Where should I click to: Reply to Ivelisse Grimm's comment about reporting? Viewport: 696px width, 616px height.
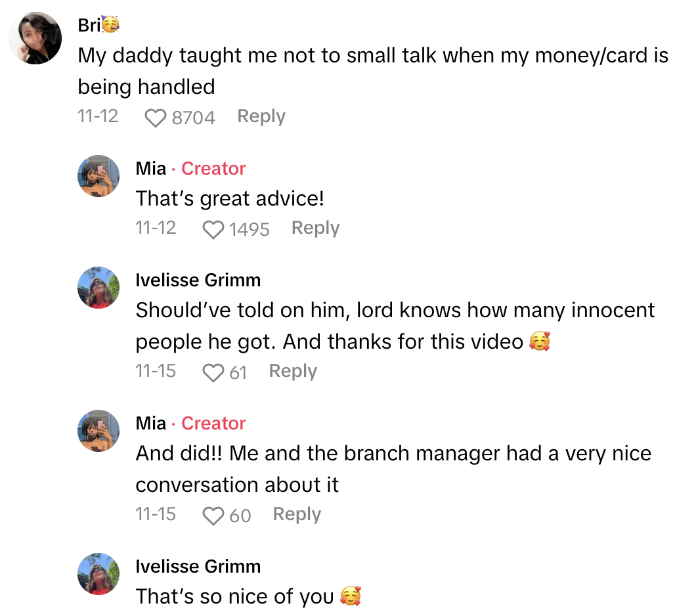(292, 370)
